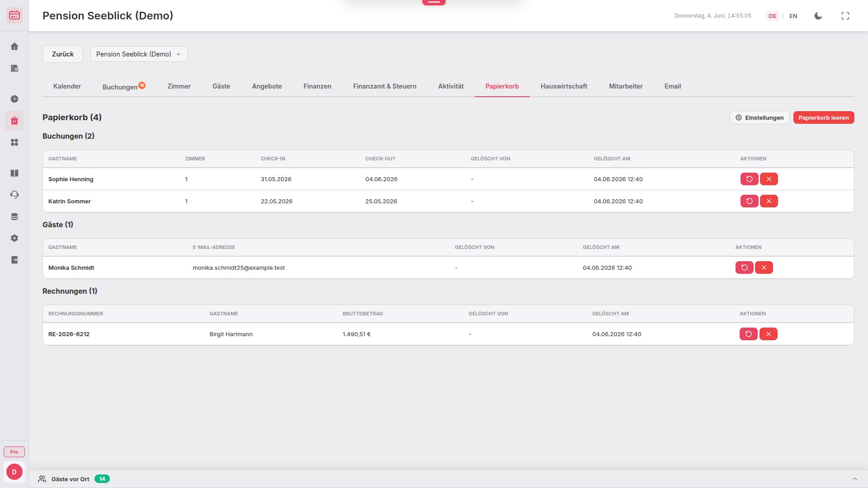Open the home icon in sidebar

(x=14, y=47)
